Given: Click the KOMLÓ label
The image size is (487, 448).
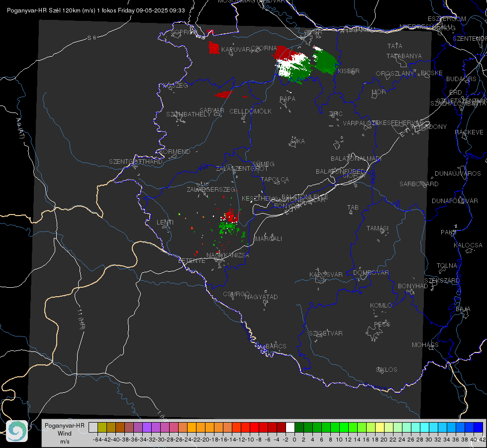Looking at the screenshot, I should [381, 306].
